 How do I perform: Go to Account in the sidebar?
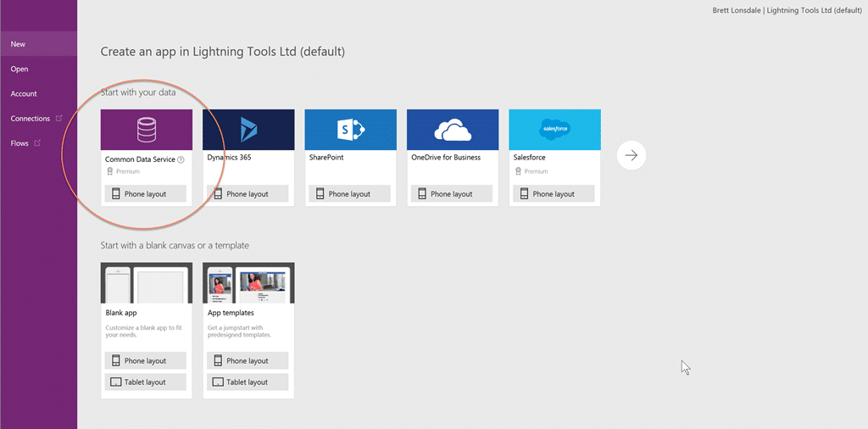[38, 93]
